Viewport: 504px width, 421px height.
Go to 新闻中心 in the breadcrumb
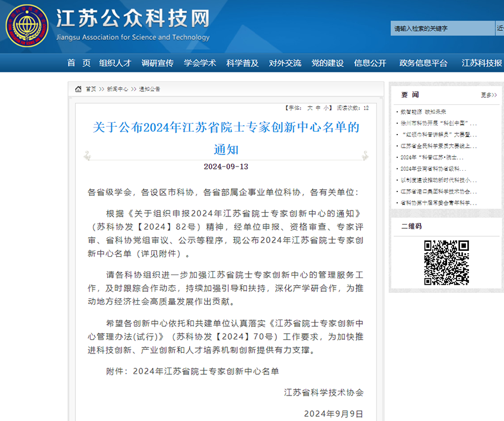point(117,89)
